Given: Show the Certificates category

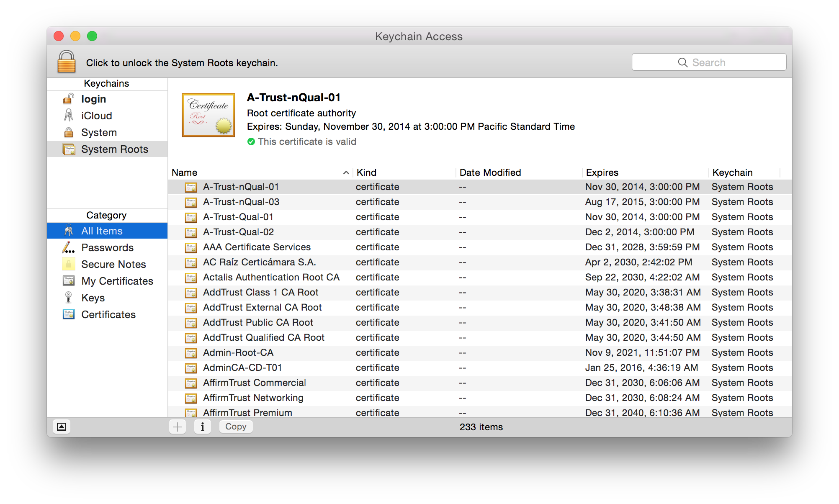Looking at the screenshot, I should [107, 314].
